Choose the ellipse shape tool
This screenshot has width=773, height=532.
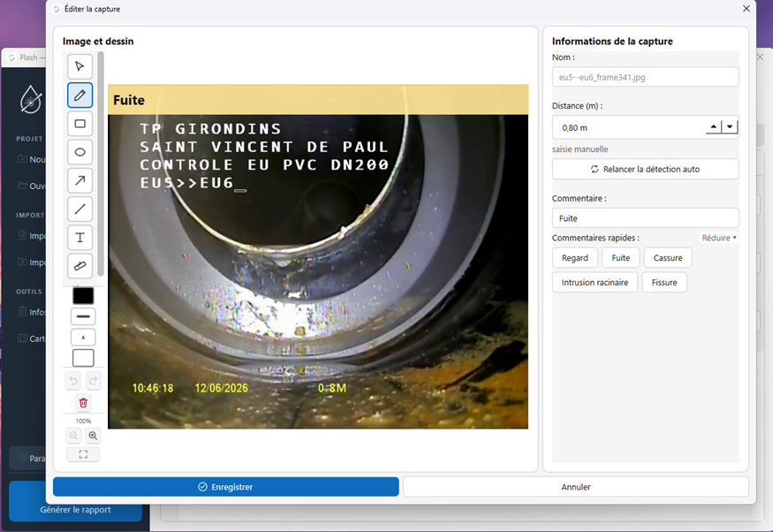point(80,152)
